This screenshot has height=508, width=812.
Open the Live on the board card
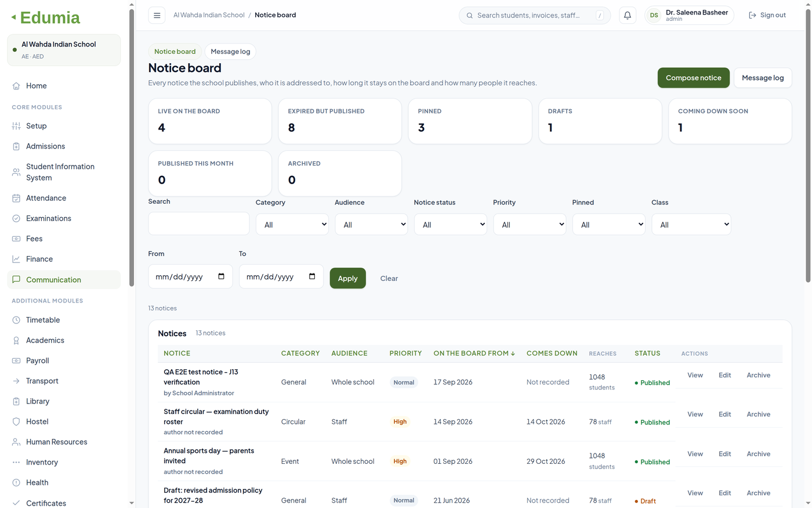(x=210, y=121)
